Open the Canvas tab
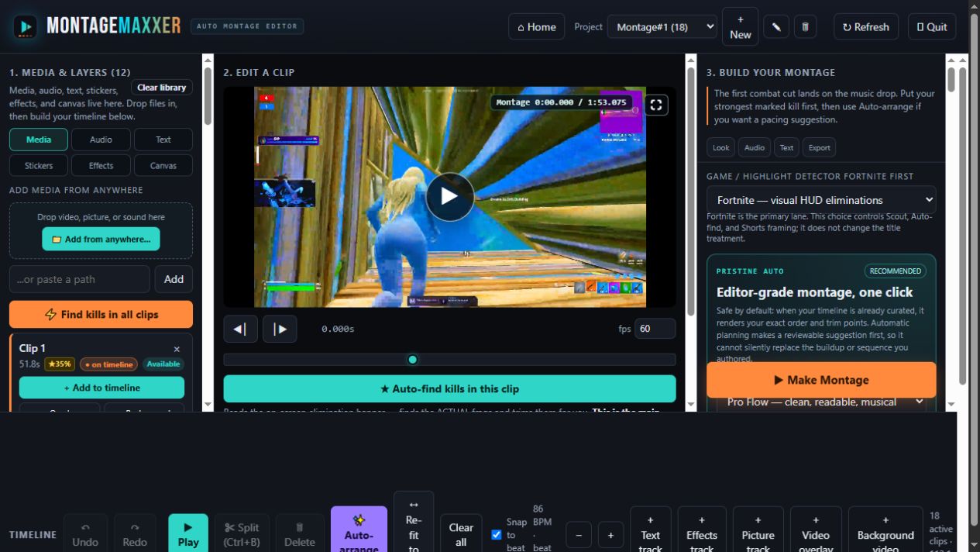Image resolution: width=980 pixels, height=552 pixels. (x=163, y=165)
